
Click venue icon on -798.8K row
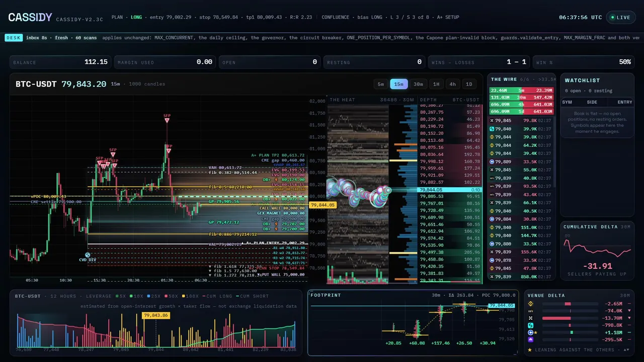coord(531,325)
